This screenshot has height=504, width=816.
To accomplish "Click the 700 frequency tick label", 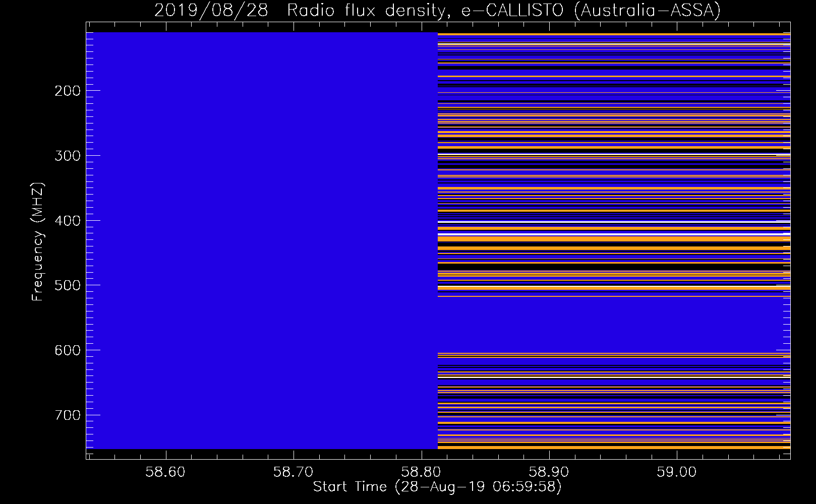I will pos(68,415).
